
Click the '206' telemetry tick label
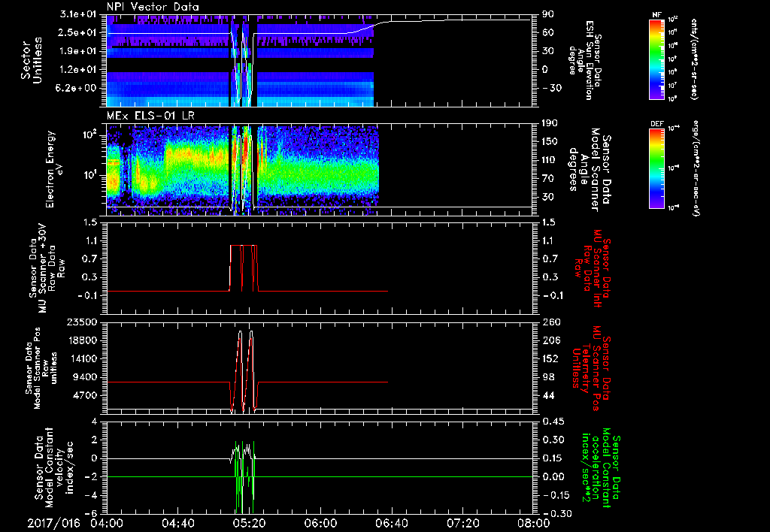tap(551, 340)
